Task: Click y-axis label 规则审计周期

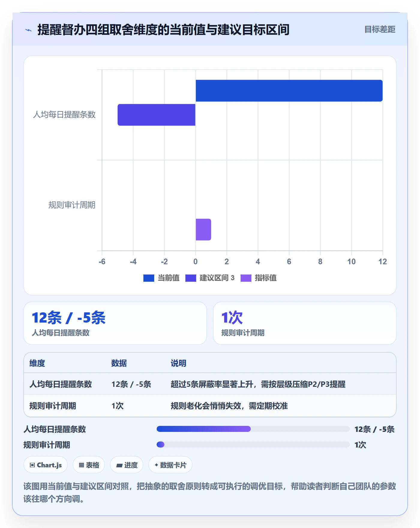Action: pos(72,205)
